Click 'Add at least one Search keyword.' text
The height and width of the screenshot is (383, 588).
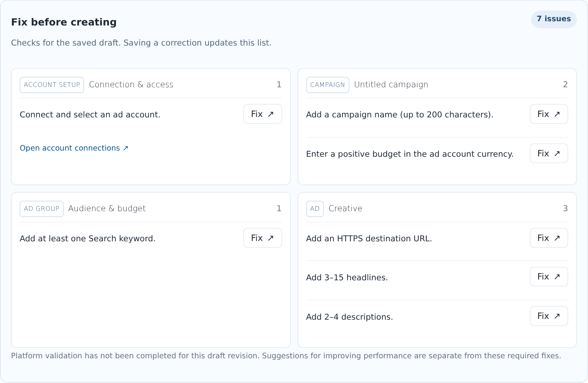[x=88, y=239]
